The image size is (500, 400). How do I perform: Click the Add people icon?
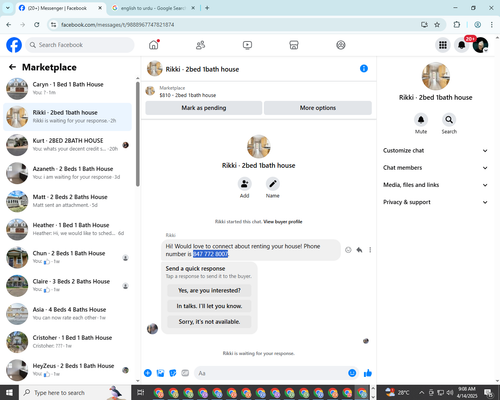click(245, 184)
